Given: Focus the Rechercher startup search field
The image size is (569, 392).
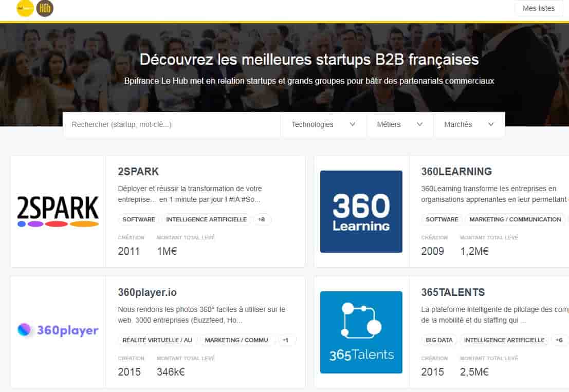Looking at the screenshot, I should [x=172, y=124].
